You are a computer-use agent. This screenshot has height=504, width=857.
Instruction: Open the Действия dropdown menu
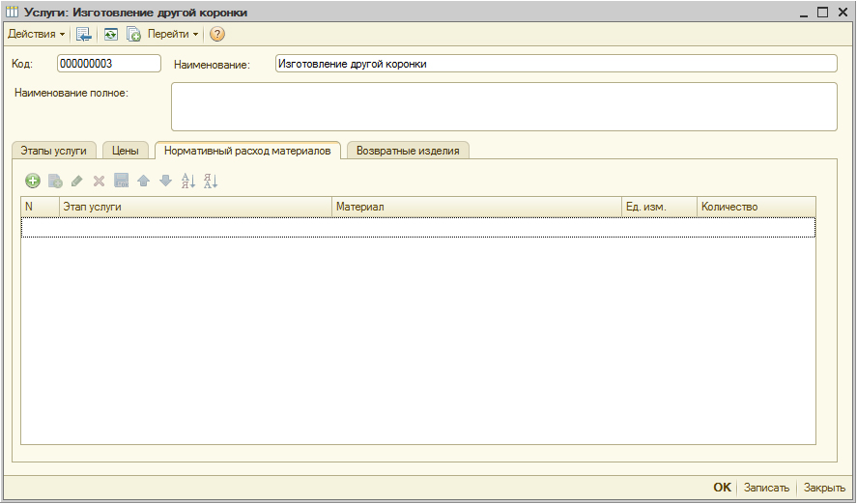(37, 34)
